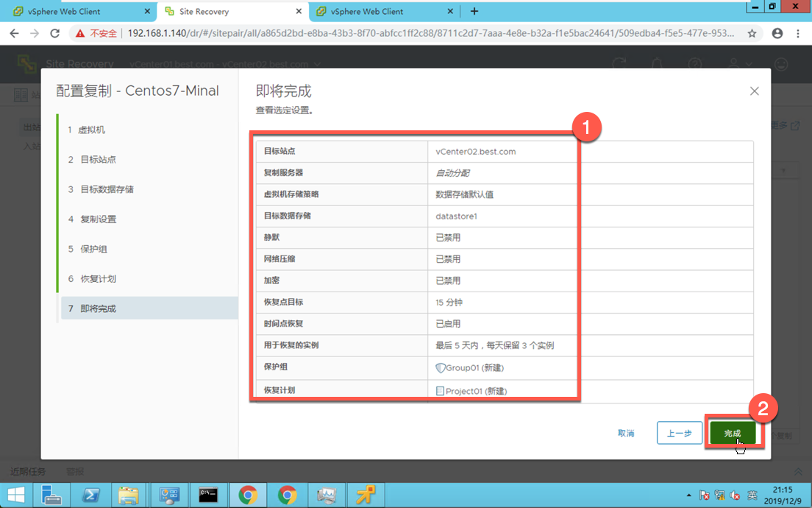Close the 配置复制 dialog with X

pyautogui.click(x=754, y=91)
